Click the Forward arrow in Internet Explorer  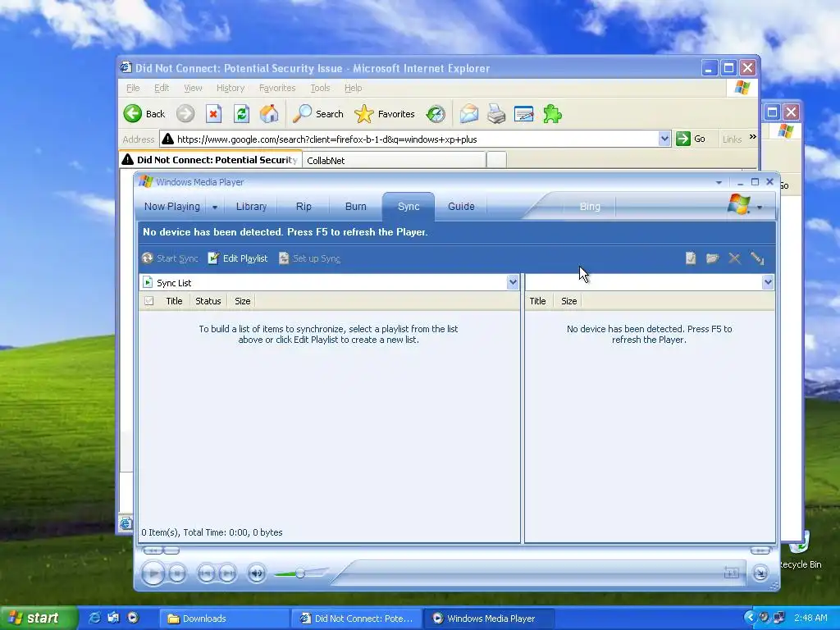click(x=185, y=113)
